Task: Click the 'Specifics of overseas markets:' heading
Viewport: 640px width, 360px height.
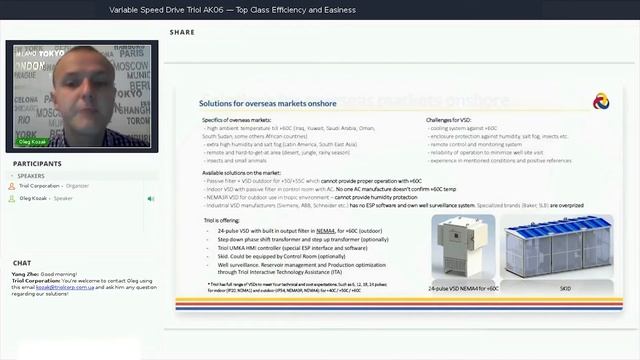Action: (x=236, y=120)
